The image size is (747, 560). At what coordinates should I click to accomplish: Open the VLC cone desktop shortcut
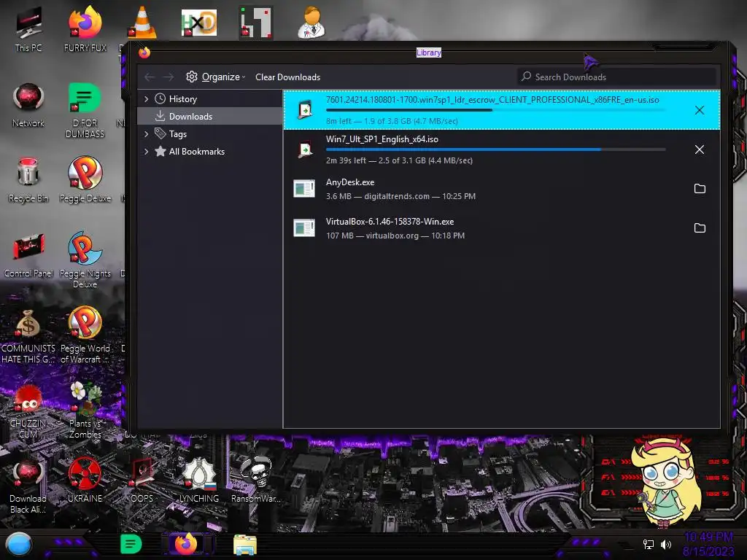tap(142, 23)
